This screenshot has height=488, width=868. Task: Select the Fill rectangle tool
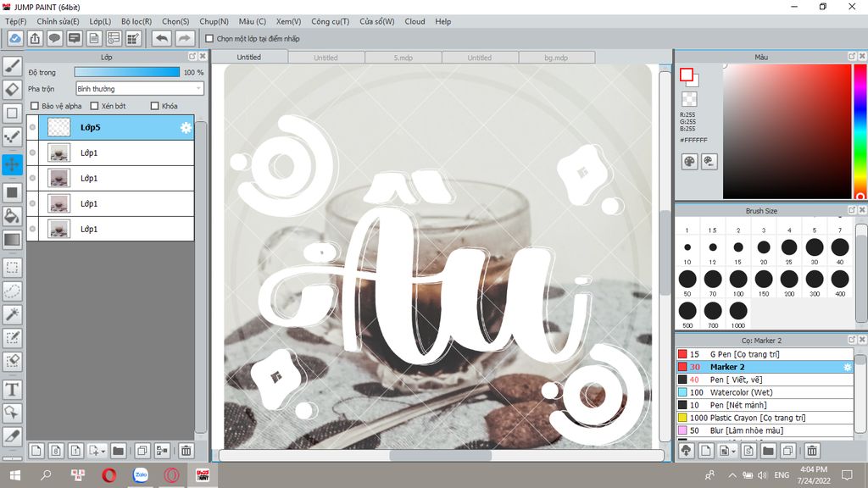point(12,192)
